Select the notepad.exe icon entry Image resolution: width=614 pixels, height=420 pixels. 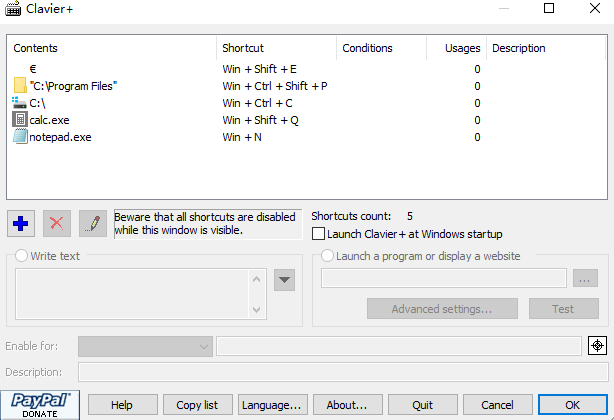pyautogui.click(x=20, y=137)
